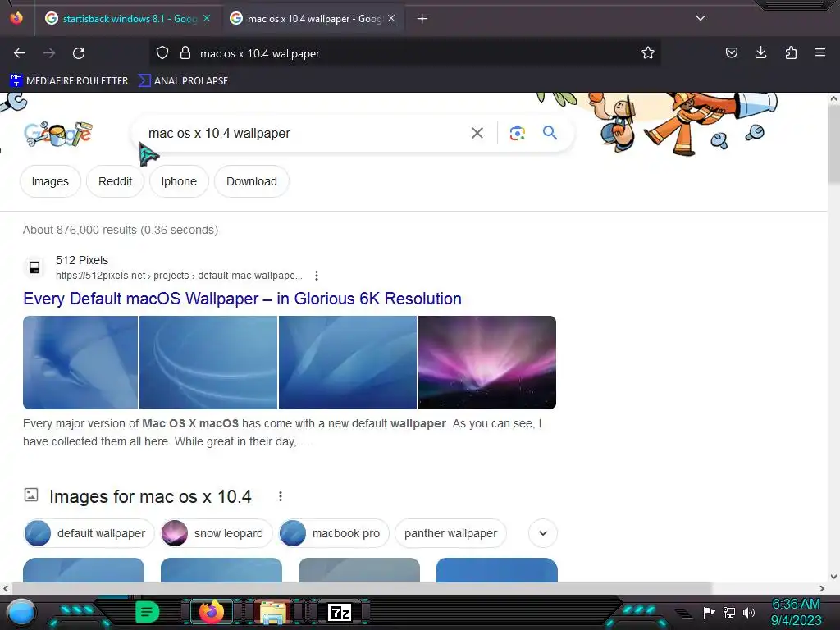Screen dimensions: 840x630
Task: Open the MEDIAFIRE ROULETTER bookmark
Action: [69, 81]
